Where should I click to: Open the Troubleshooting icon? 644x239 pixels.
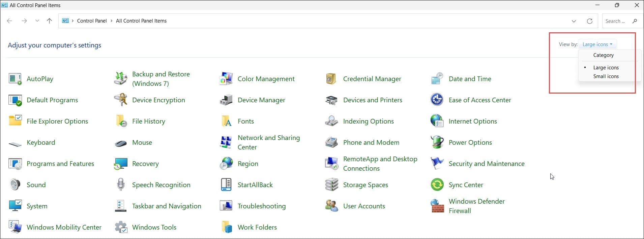point(226,206)
